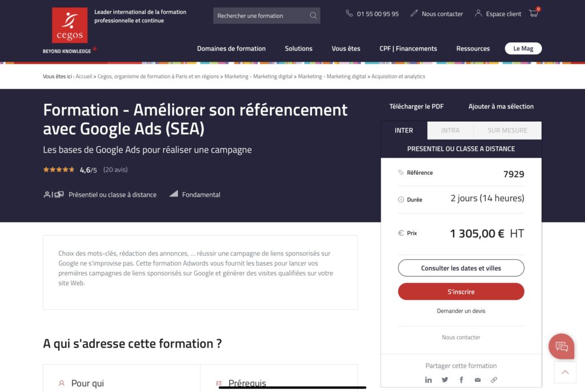Click the five-star rating icons
This screenshot has height=392, width=585.
coord(59,170)
